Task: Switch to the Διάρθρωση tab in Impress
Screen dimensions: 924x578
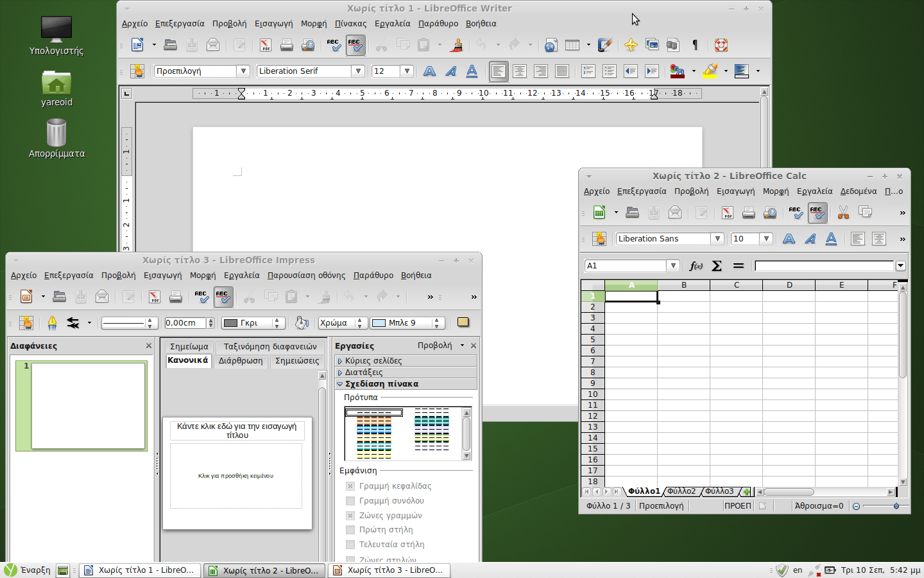Action: [241, 361]
